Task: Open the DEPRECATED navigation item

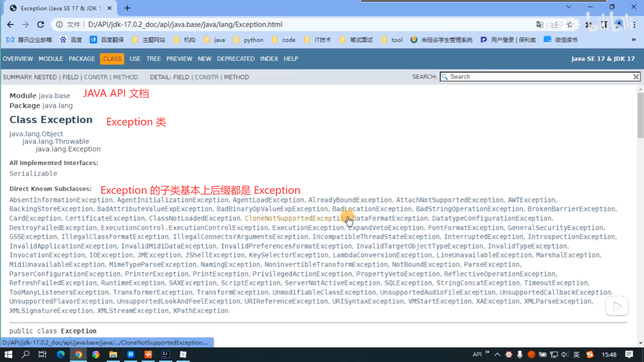Action: coord(235,59)
